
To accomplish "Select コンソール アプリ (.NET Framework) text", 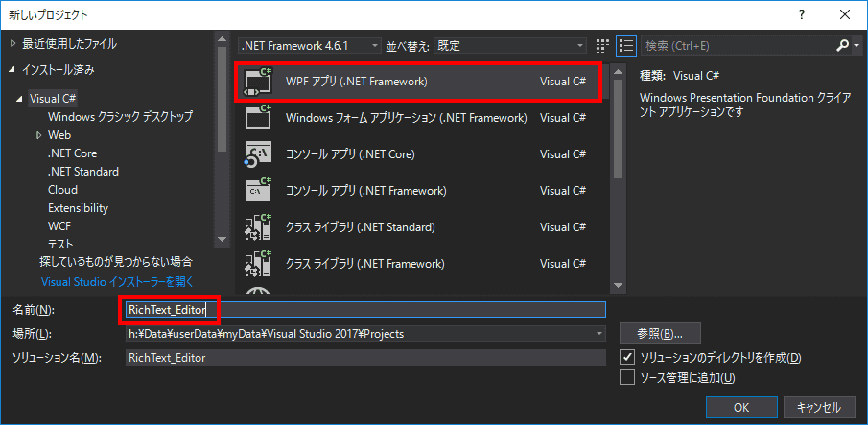I will [x=366, y=191].
